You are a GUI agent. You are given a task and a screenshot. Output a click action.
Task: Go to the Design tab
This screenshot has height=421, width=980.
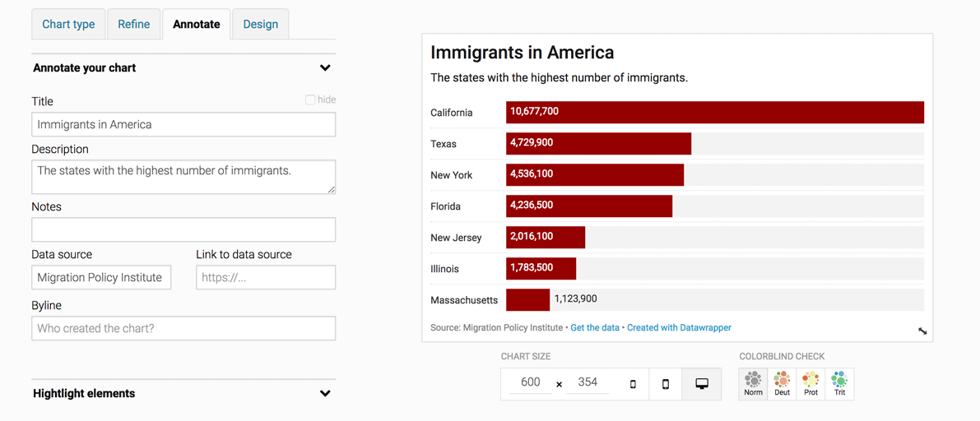[261, 25]
